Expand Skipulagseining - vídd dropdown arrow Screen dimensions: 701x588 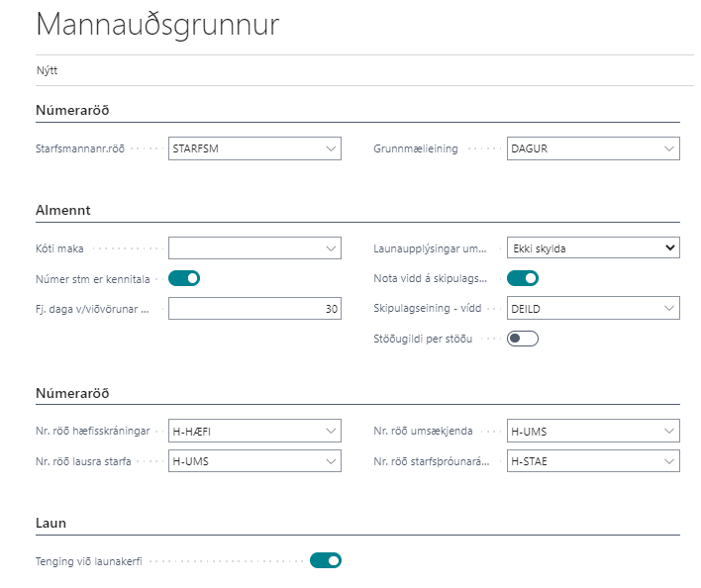click(668, 308)
